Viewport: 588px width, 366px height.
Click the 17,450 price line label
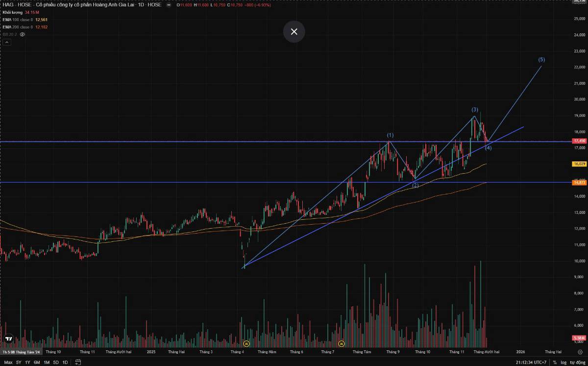point(578,141)
